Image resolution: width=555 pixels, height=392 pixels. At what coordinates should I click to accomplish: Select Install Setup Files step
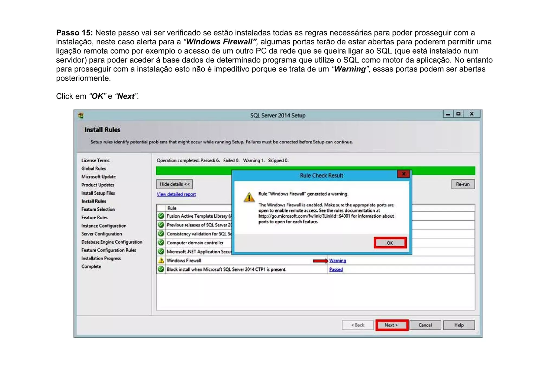coord(98,193)
